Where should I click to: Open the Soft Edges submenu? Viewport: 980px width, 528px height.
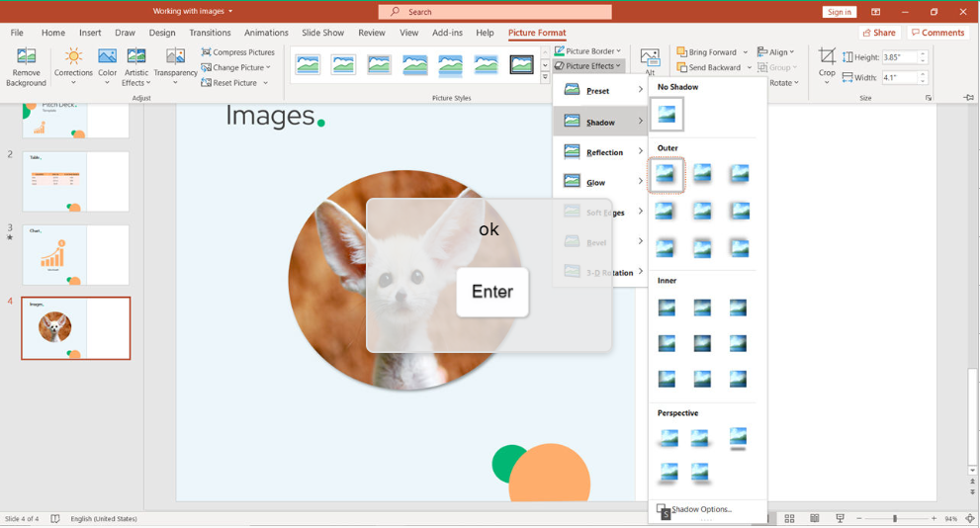(x=600, y=213)
